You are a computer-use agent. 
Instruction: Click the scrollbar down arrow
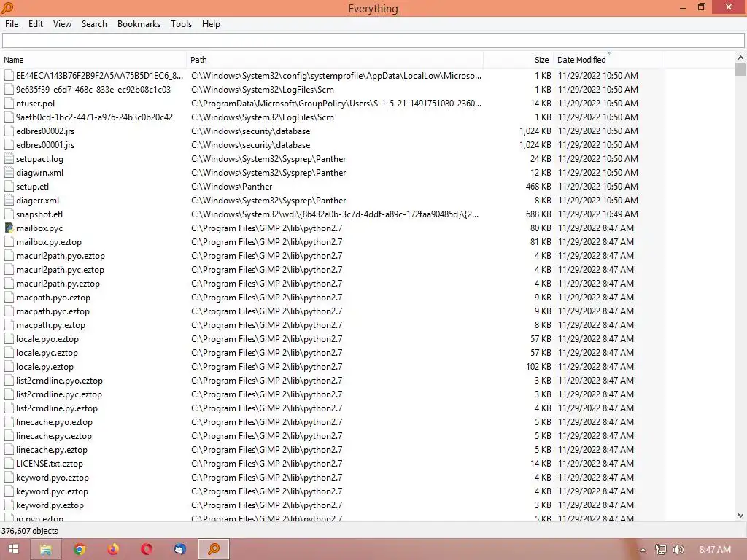pos(740,516)
